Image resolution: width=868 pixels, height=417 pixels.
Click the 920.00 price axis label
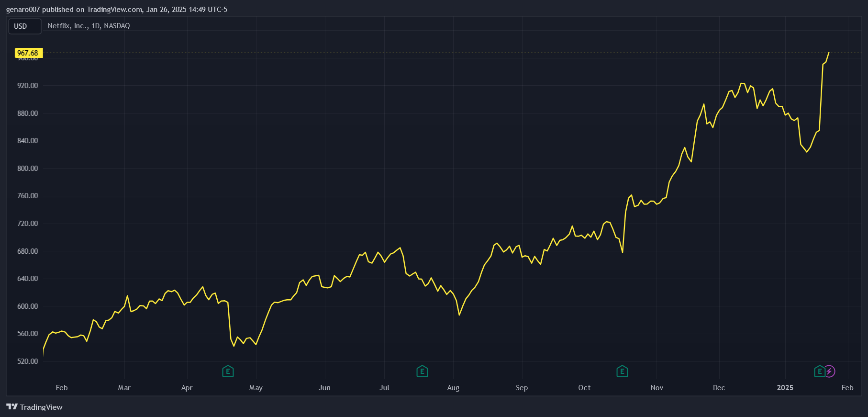click(28, 86)
